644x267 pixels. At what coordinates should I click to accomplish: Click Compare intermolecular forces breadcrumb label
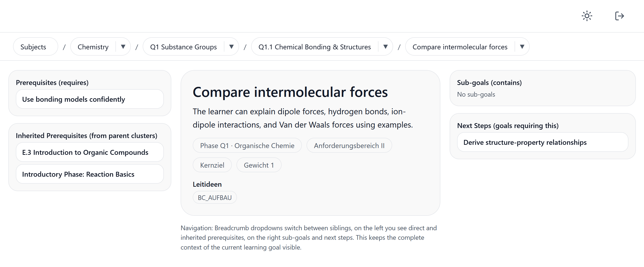[x=460, y=47]
